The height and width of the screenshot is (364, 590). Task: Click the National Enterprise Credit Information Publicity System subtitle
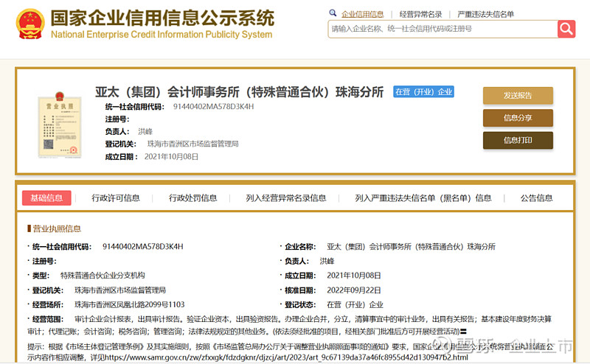tap(162, 34)
